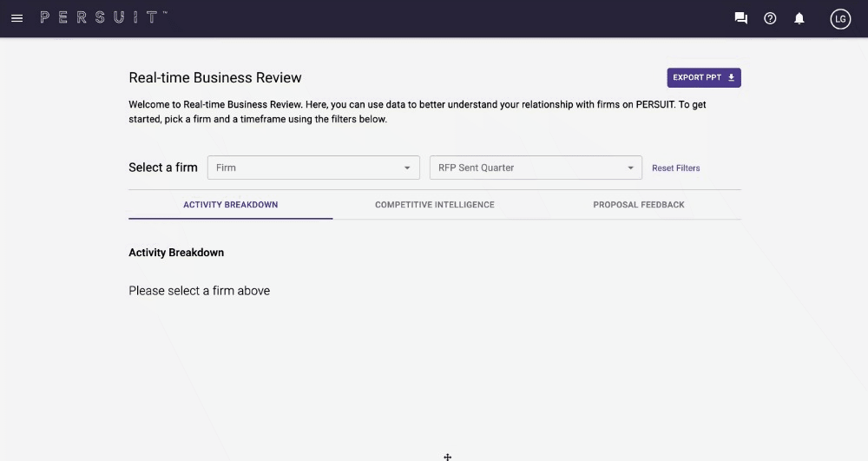Image resolution: width=868 pixels, height=461 pixels.
Task: Click the 'Please select a firm above' message
Action: coord(199,291)
